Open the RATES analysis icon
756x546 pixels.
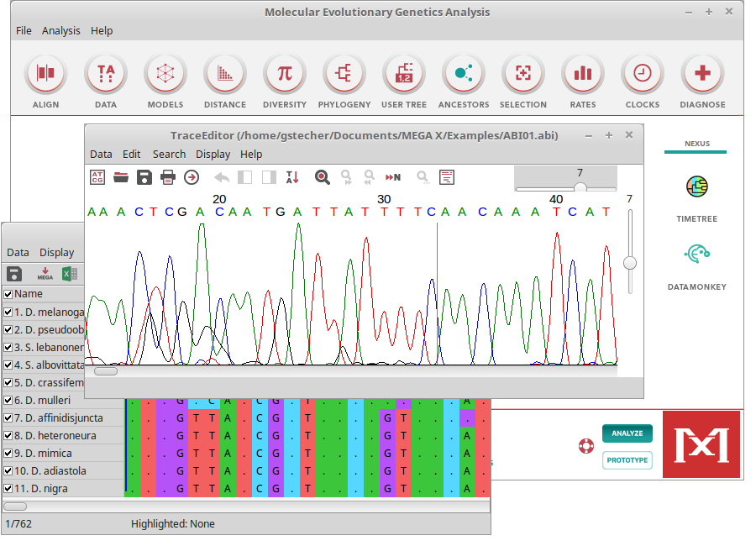[583, 73]
